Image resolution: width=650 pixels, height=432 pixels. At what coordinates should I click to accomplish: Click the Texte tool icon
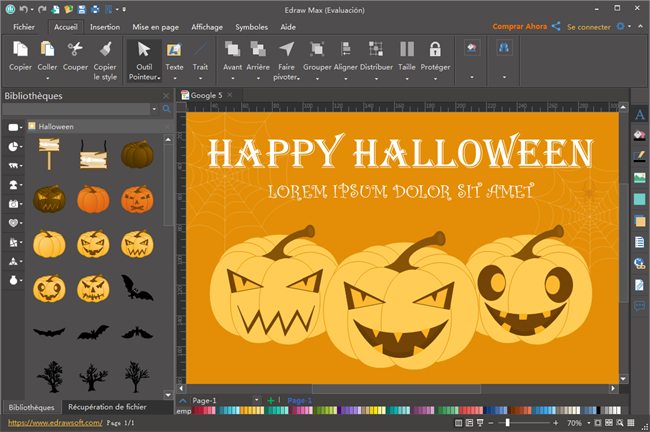pyautogui.click(x=174, y=50)
